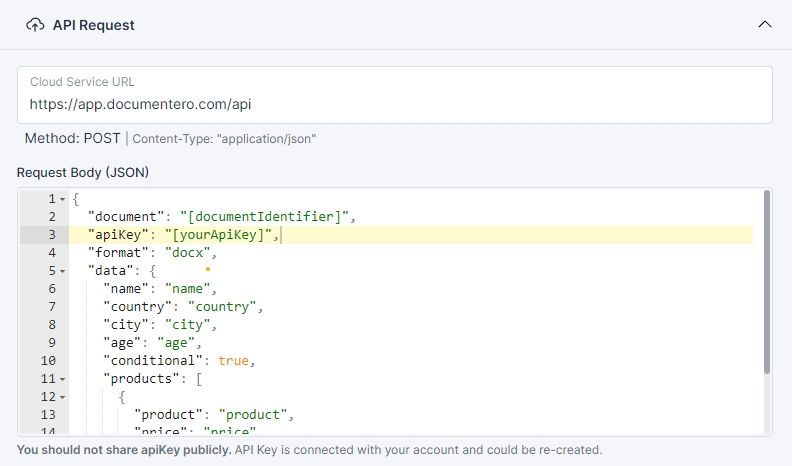Click the true value for conditional
Image resolution: width=792 pixels, height=466 pixels.
tap(233, 361)
